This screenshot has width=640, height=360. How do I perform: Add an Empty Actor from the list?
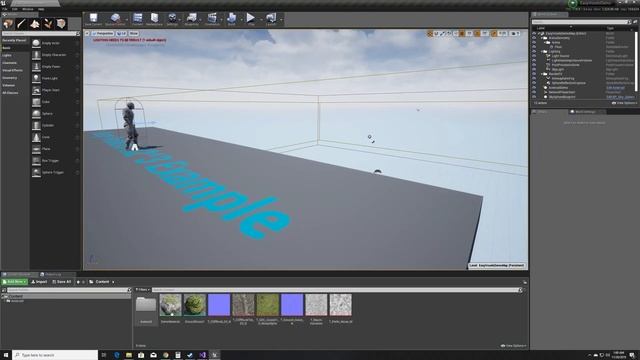[x=56, y=43]
